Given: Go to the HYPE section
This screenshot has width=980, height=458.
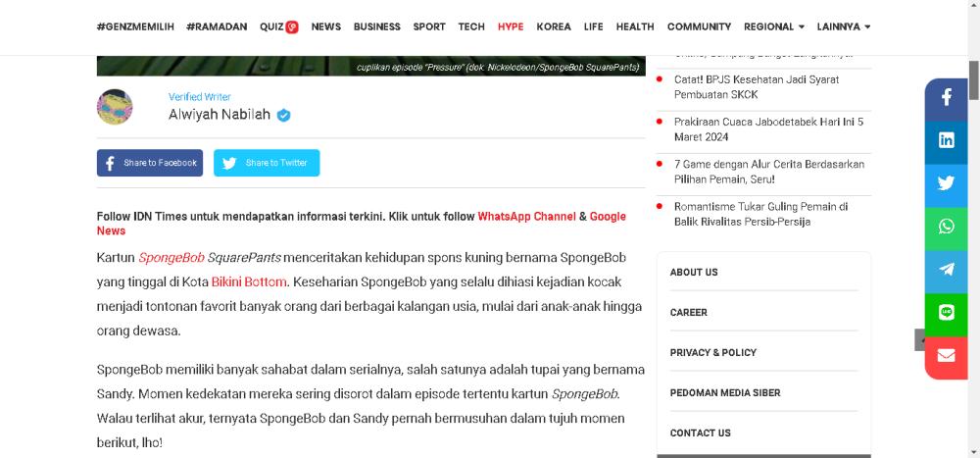Looking at the screenshot, I should tap(511, 26).
